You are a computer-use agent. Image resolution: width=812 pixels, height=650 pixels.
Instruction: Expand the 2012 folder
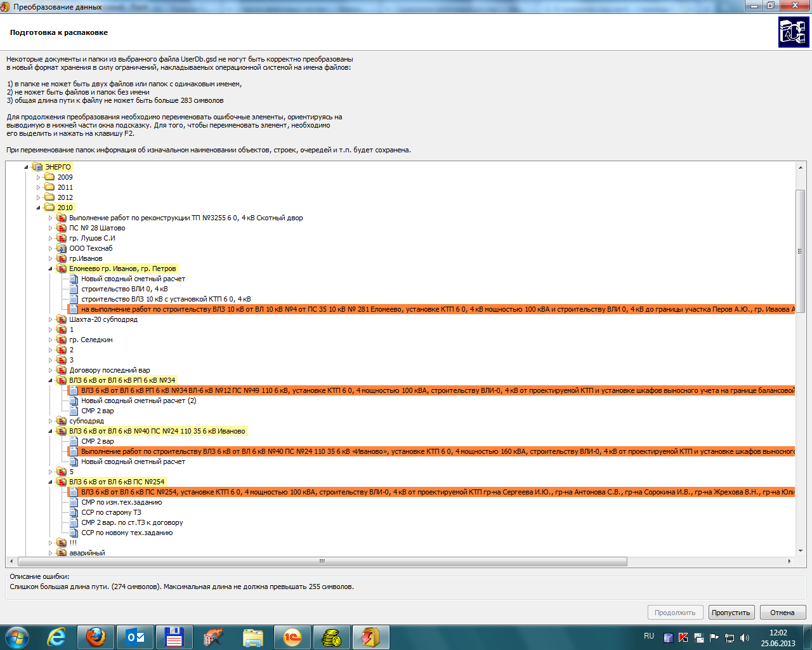coord(39,197)
